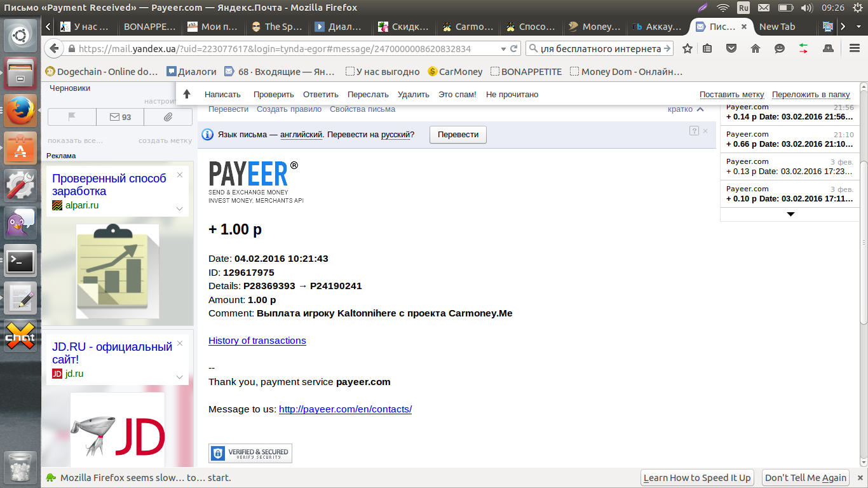The width and height of the screenshot is (868, 488).
Task: Open System Settings from the launcher
Action: (20, 186)
